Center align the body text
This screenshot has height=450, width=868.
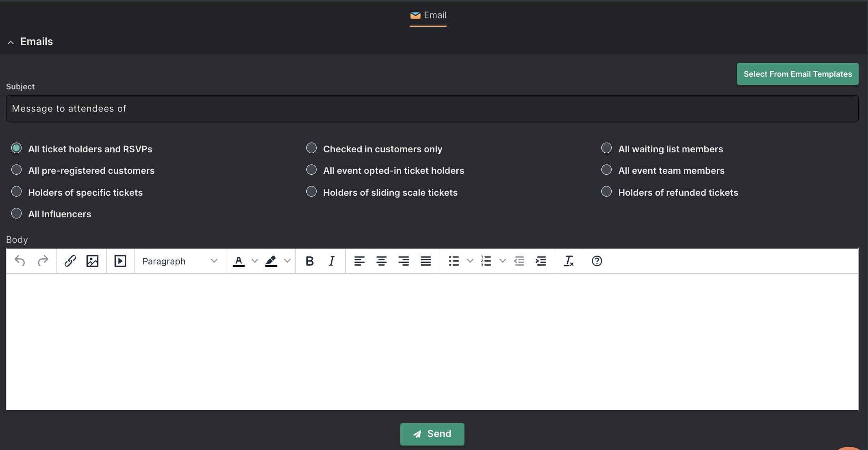(381, 261)
